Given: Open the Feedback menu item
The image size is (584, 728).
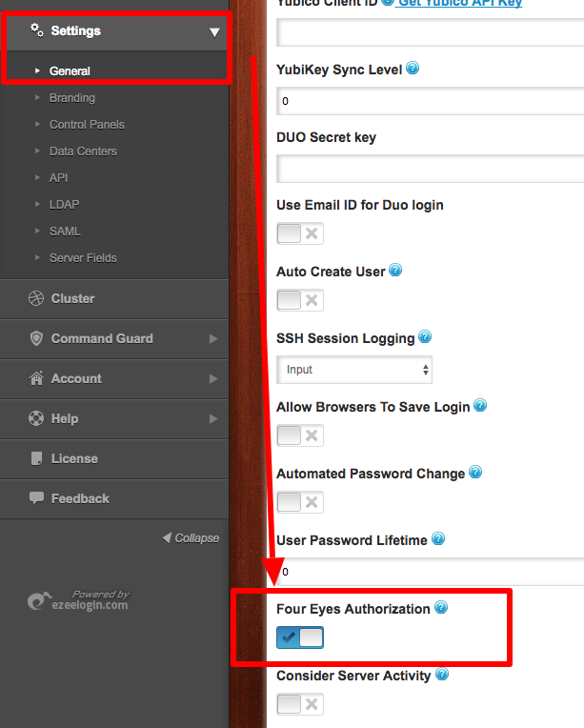Looking at the screenshot, I should [114, 498].
